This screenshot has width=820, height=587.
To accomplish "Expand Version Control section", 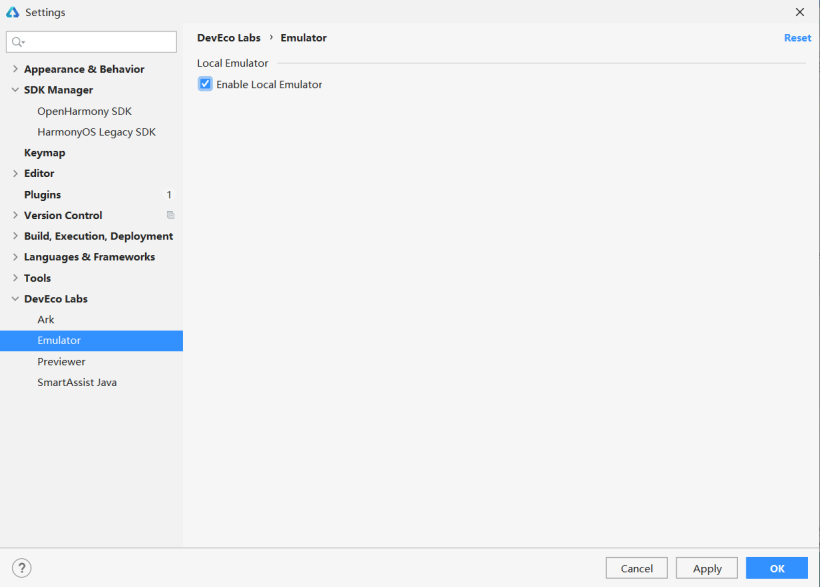I will pyautogui.click(x=15, y=215).
